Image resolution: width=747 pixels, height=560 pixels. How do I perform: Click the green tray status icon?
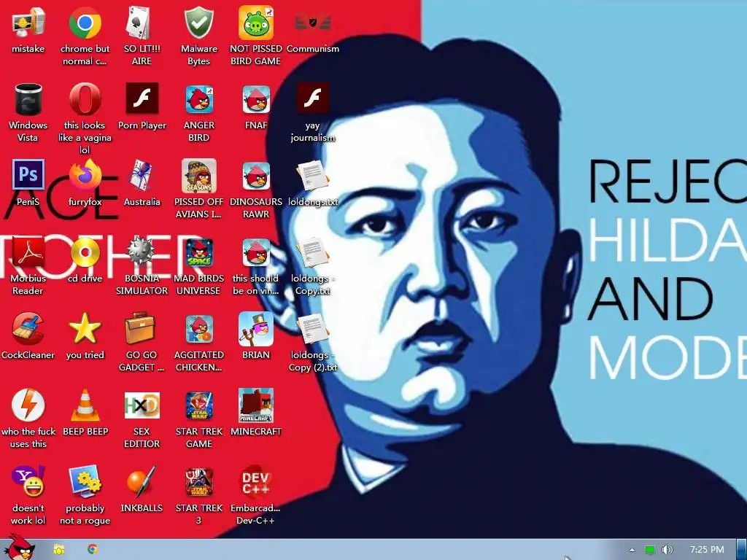[649, 550]
